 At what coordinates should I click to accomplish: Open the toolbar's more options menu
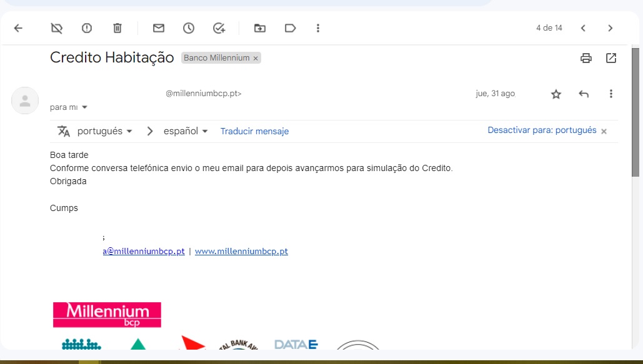(318, 28)
